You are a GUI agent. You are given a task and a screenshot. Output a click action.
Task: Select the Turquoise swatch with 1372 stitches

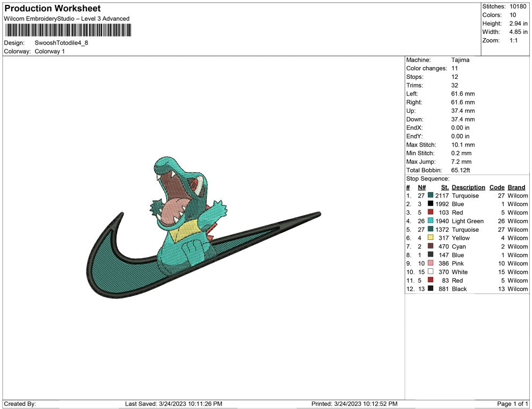[x=430, y=229]
